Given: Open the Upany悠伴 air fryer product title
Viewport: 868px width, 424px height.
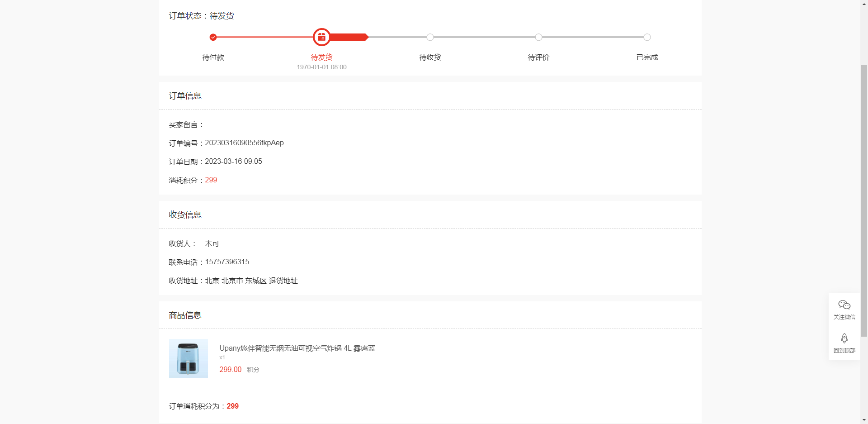Looking at the screenshot, I should 297,348.
